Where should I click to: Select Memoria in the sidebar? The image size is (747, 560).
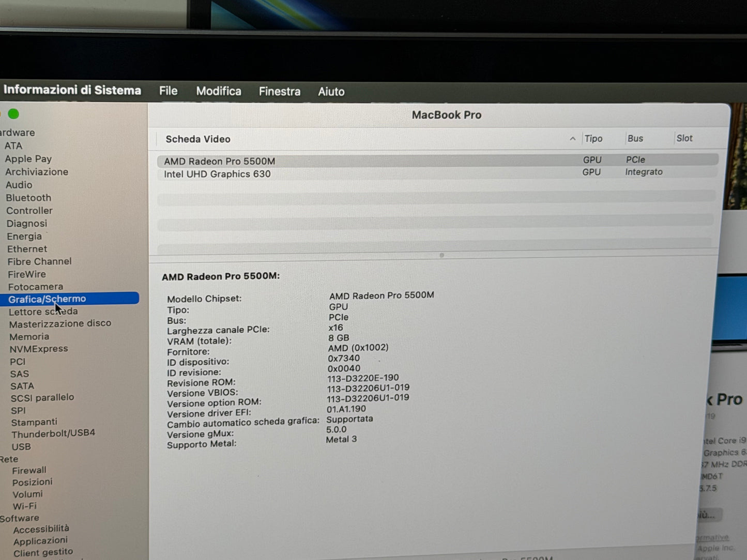[x=29, y=337]
